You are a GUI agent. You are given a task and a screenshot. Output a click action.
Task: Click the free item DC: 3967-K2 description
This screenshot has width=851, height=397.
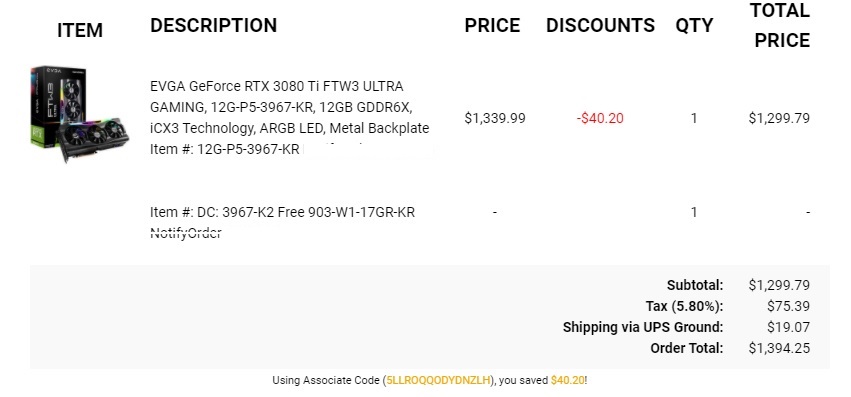tap(282, 212)
